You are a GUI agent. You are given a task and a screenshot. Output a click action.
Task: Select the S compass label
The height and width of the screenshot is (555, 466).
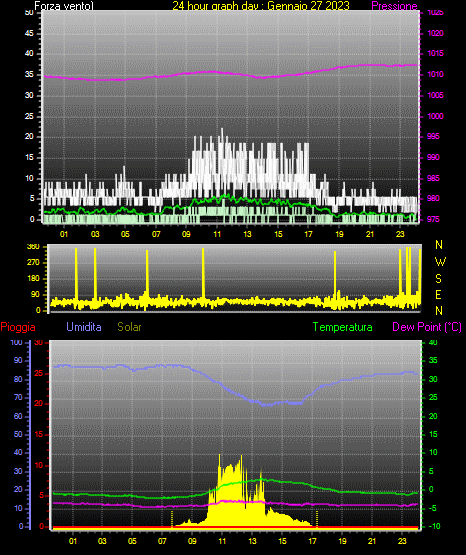click(x=438, y=279)
